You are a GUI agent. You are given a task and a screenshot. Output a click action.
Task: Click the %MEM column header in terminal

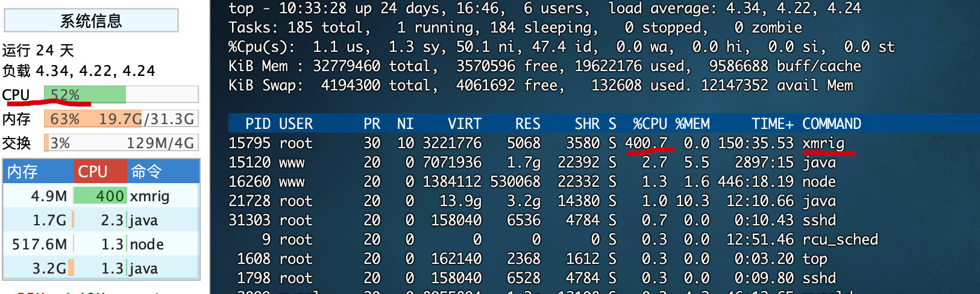(692, 124)
